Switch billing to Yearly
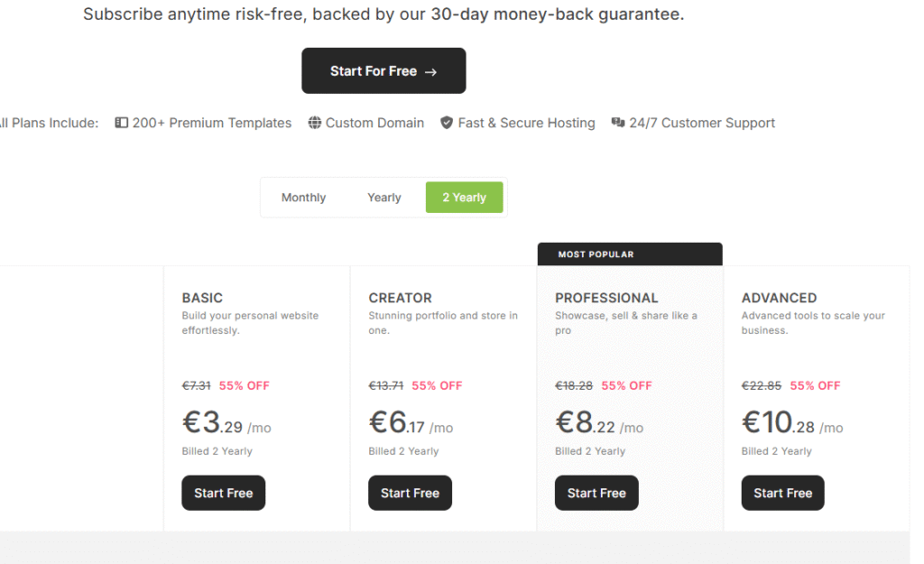The image size is (924, 564). pyautogui.click(x=384, y=198)
